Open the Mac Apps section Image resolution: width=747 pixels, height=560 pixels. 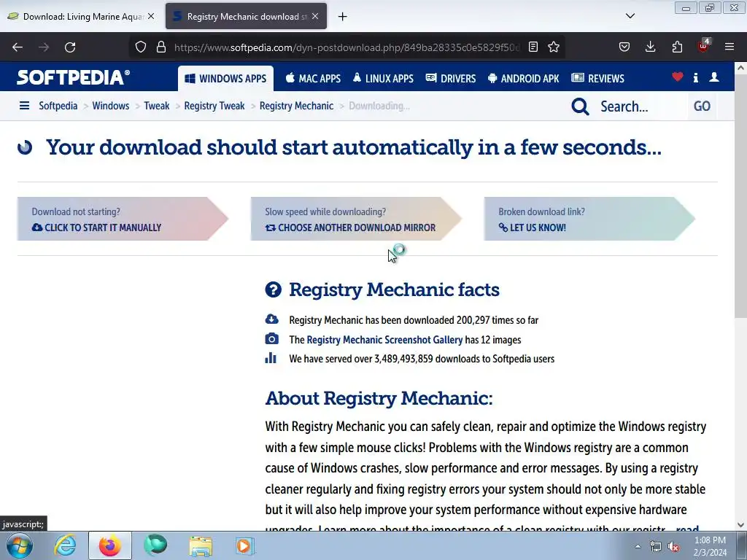point(313,79)
